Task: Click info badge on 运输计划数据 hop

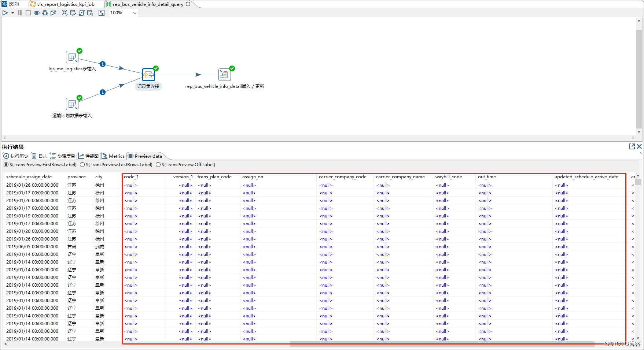Action: tap(103, 92)
